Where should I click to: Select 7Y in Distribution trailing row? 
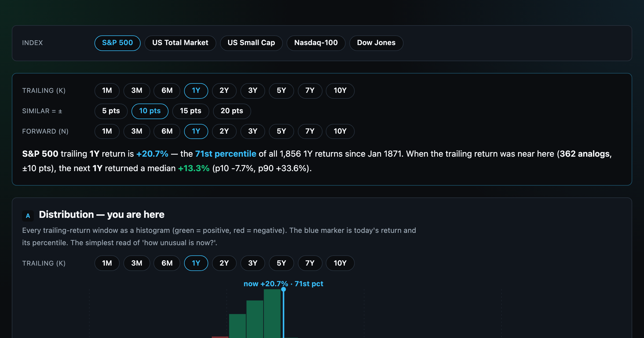310,263
